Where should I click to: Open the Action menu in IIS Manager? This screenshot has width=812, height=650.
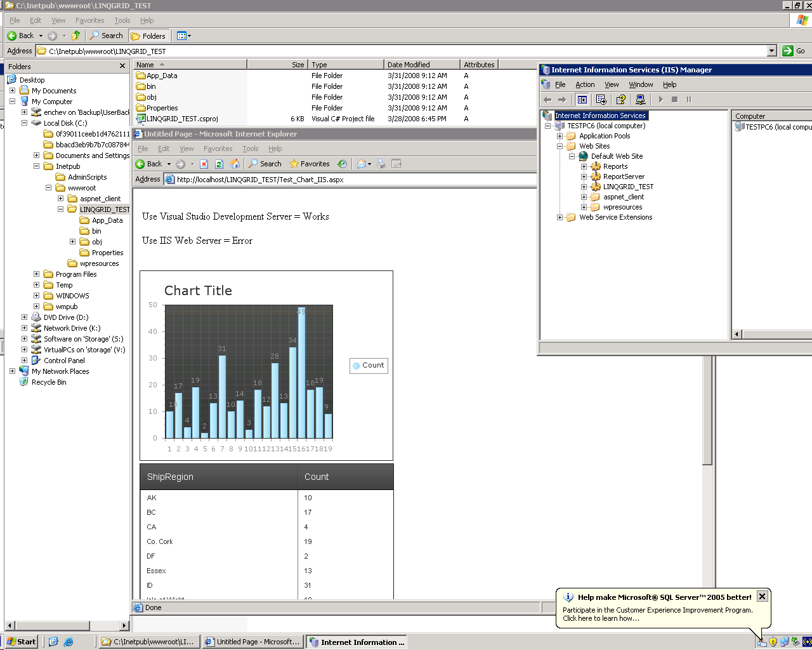click(x=584, y=84)
